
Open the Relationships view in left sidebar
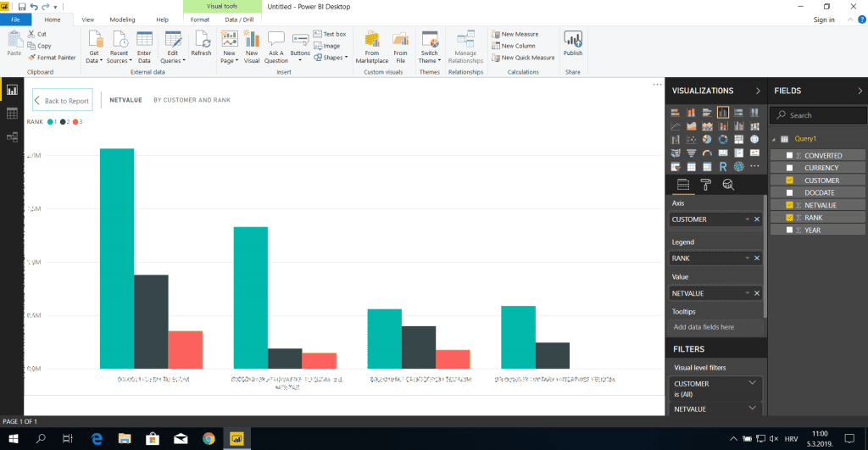12,136
